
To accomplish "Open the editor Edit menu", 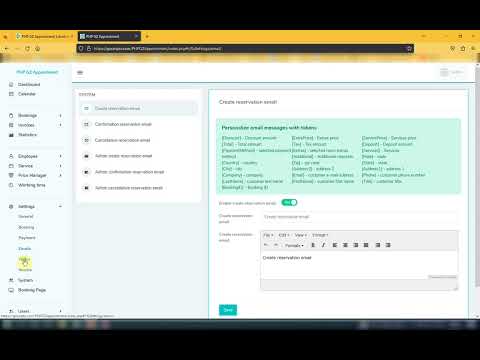I will coord(284,235).
